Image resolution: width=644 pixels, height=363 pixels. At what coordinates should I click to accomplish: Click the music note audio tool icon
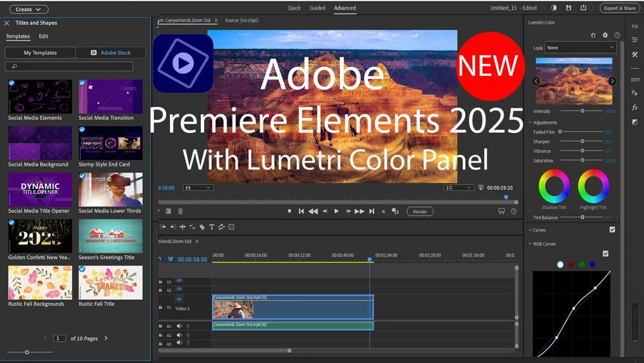click(222, 227)
